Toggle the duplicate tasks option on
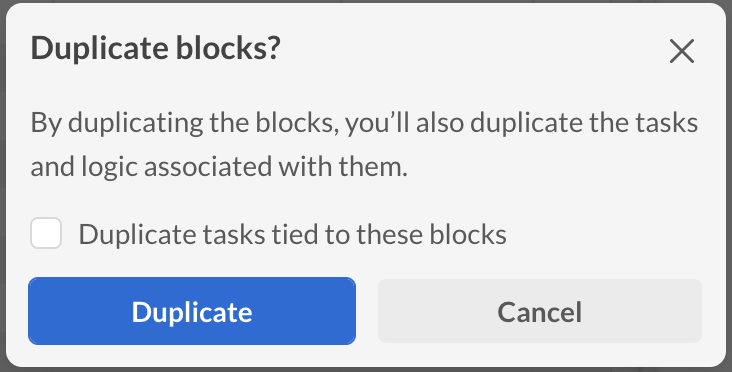 (x=46, y=233)
